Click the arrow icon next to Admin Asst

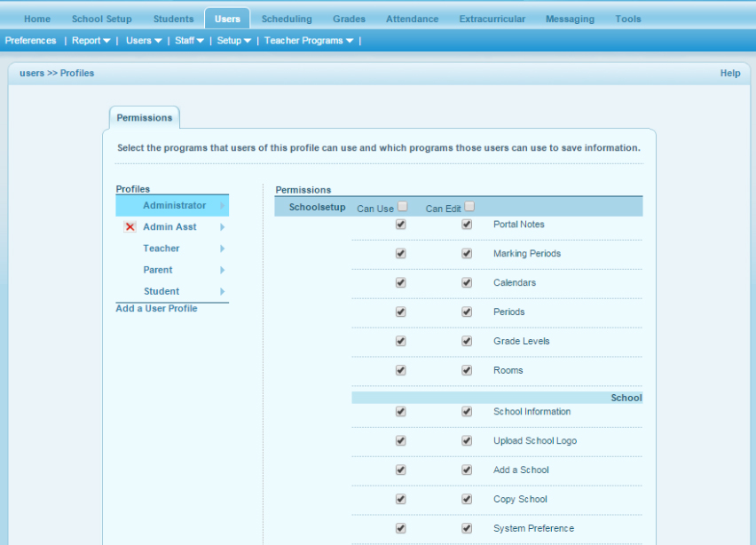(222, 227)
